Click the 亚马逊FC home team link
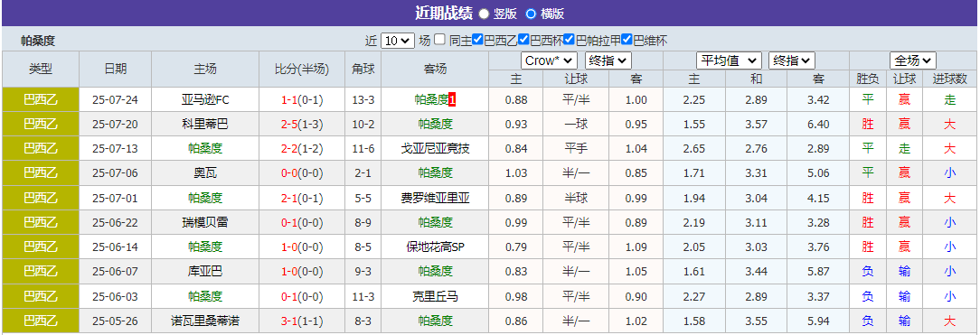Screen dimensions: 980x335 tap(205, 100)
